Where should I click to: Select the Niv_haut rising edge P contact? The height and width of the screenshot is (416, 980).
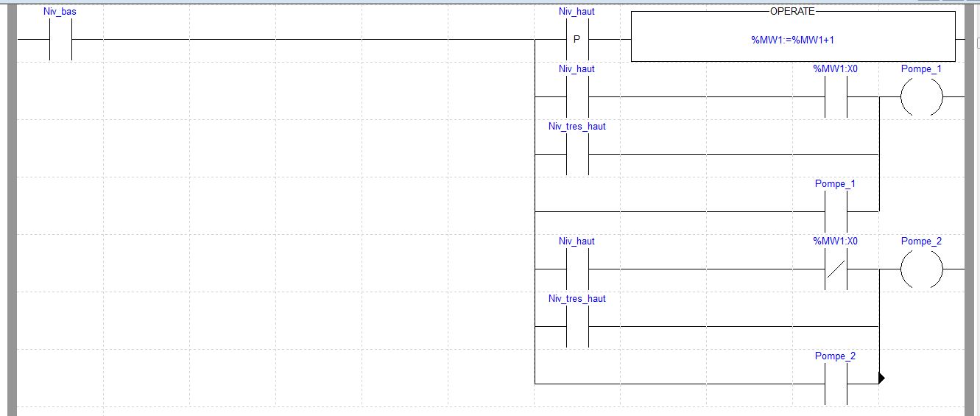(x=577, y=39)
